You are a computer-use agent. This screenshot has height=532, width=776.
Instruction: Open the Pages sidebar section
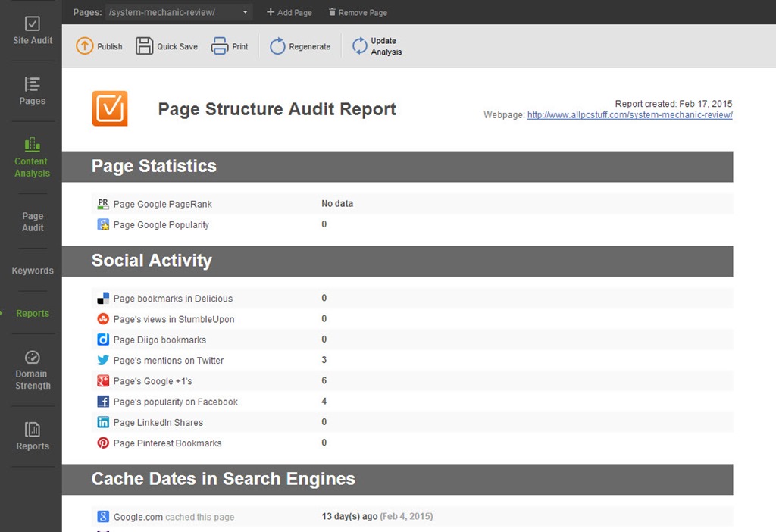tap(32, 91)
